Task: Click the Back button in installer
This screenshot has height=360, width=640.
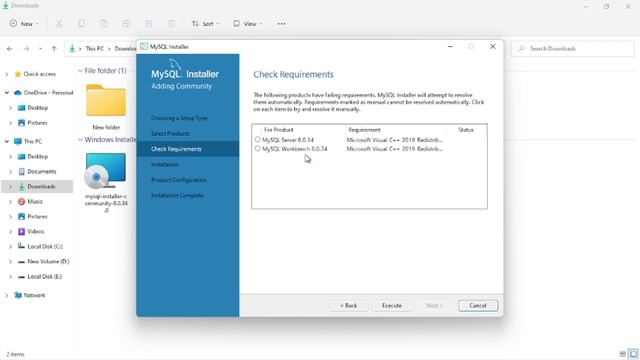Action: point(349,305)
